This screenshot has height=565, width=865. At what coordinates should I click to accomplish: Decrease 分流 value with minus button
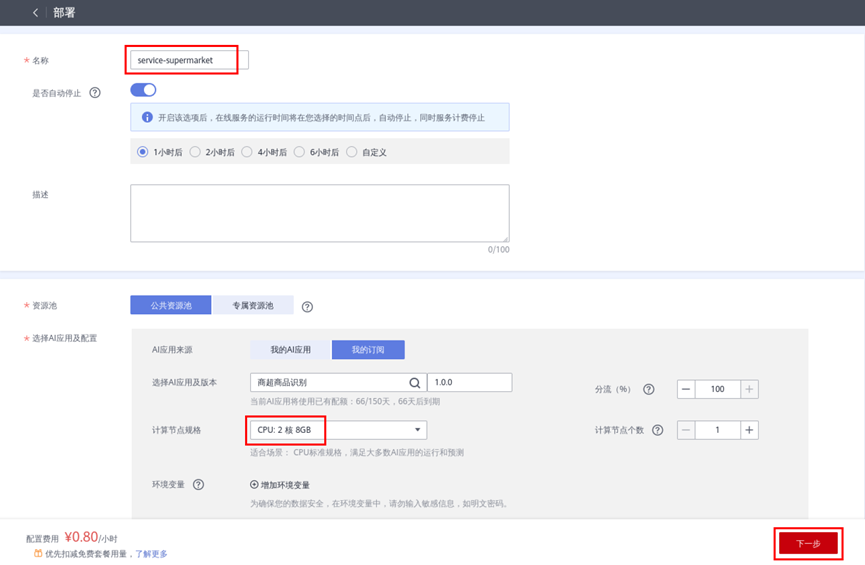point(686,390)
